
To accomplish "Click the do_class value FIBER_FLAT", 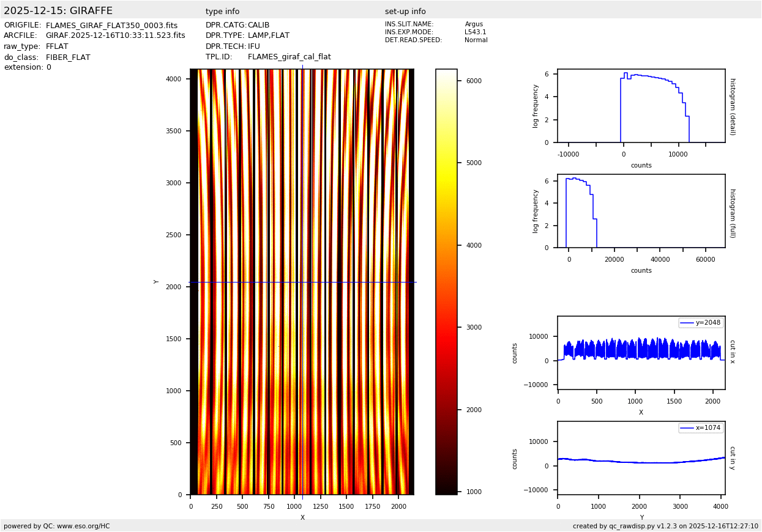I will (68, 57).
